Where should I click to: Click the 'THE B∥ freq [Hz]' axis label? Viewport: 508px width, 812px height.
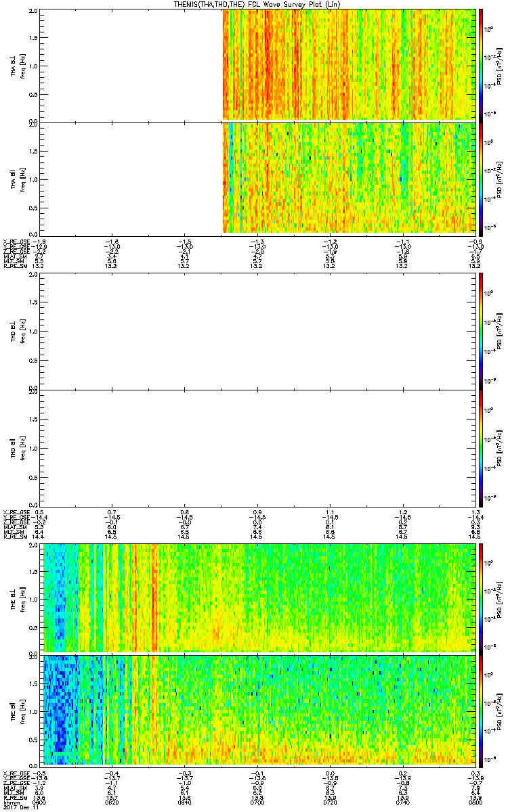click(18, 709)
